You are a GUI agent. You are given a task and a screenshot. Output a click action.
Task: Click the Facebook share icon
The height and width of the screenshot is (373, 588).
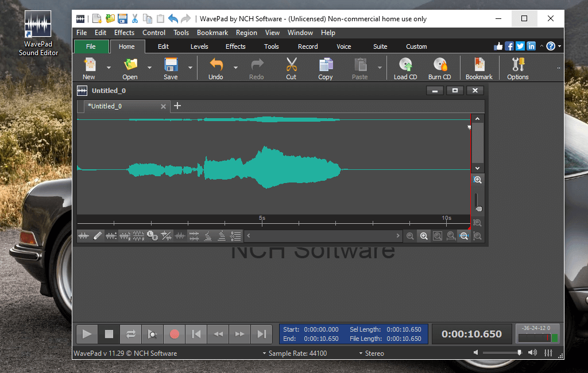click(x=509, y=46)
